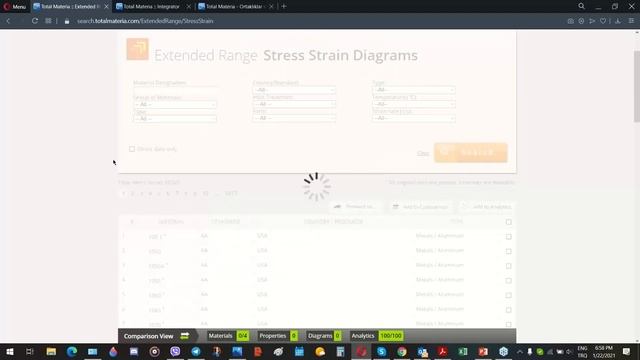Toggle the select-all checkbox in table header
The image size is (640, 360).
[x=509, y=222]
